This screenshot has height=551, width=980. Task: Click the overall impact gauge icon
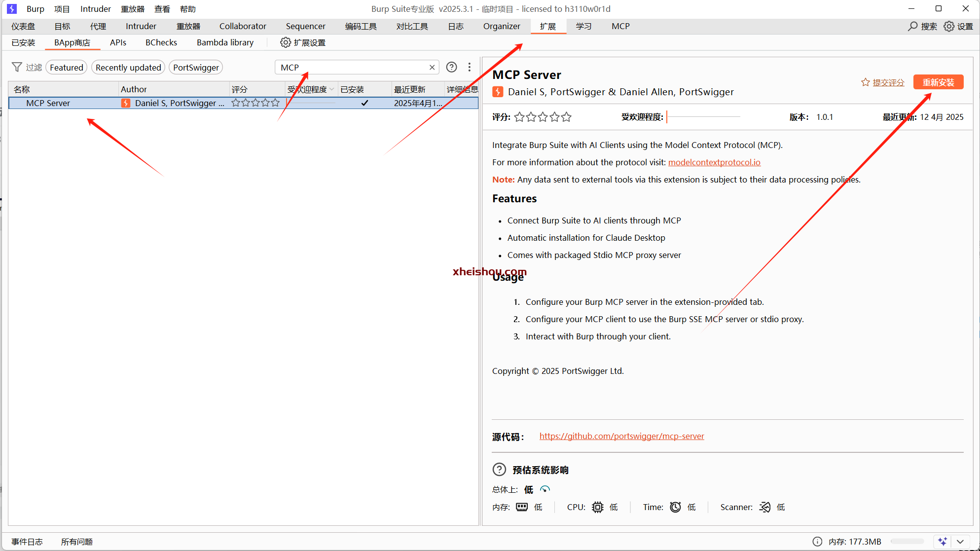point(545,489)
